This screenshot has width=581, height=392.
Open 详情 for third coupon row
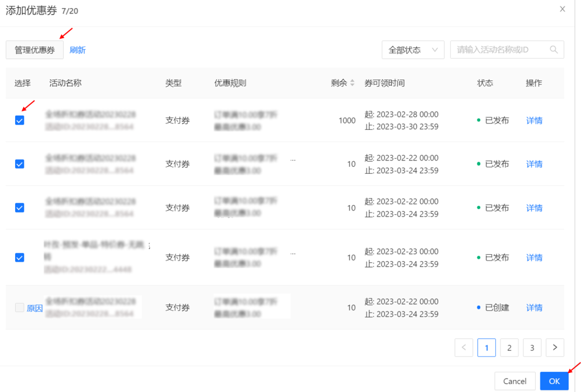(x=534, y=208)
